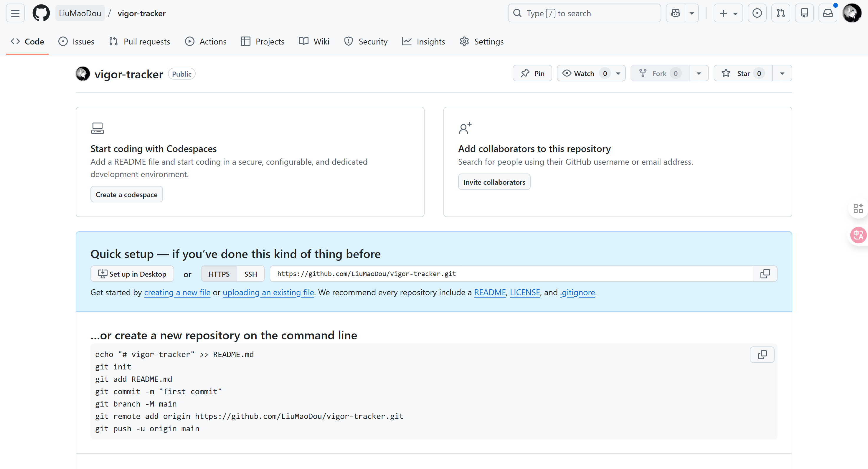868x469 pixels.
Task: Open the hamburger navigation menu
Action: point(15,13)
